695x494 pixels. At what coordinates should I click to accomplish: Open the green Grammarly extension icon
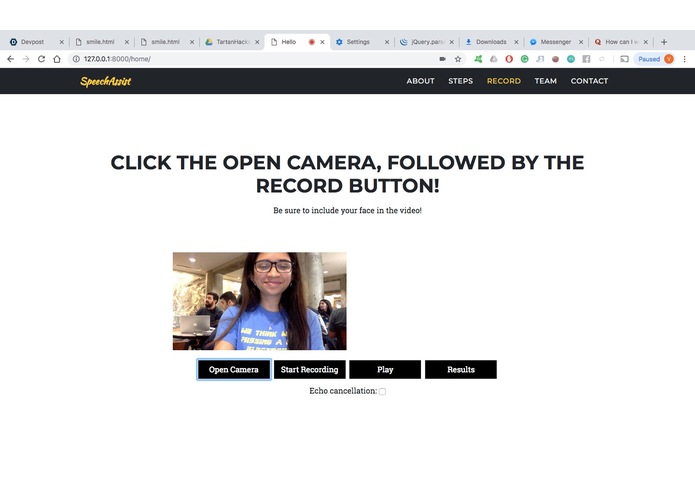(524, 59)
